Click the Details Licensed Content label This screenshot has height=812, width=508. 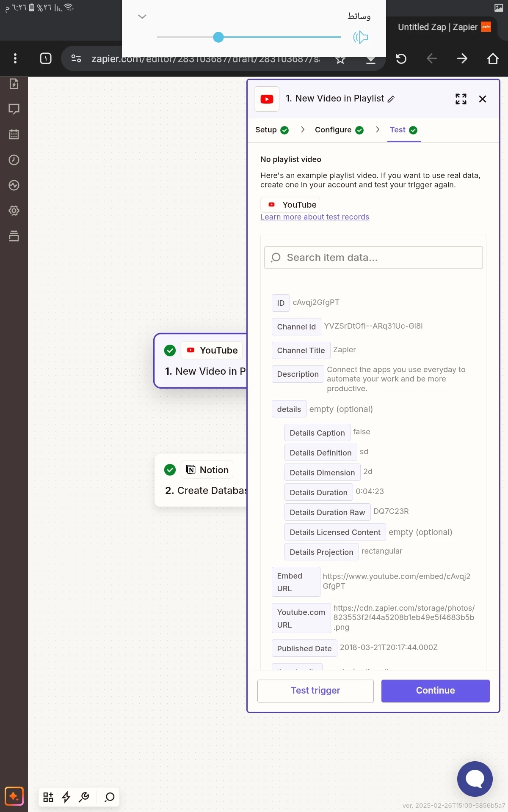tap(335, 532)
